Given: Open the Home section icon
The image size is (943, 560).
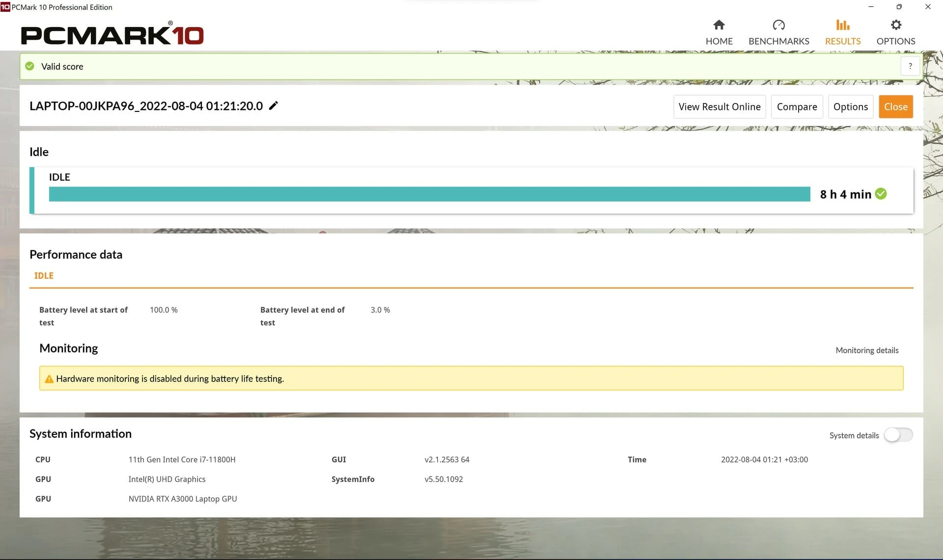Looking at the screenshot, I should (x=719, y=25).
